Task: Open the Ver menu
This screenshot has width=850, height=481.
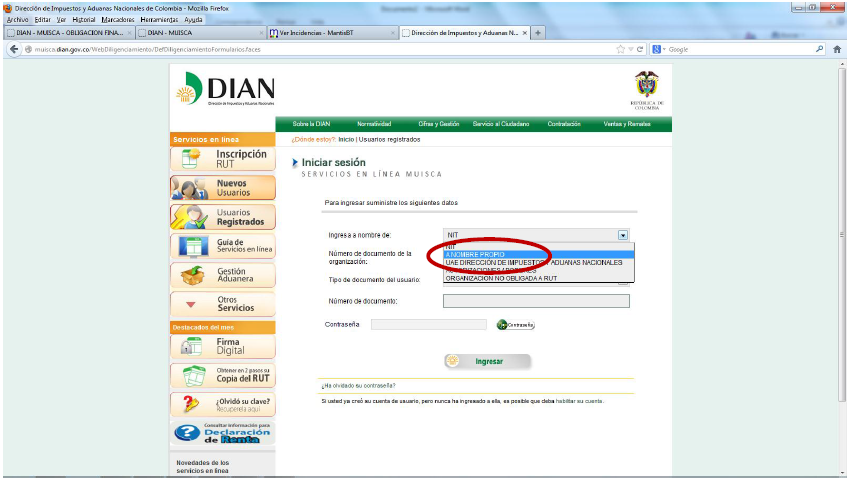Action: [61, 20]
